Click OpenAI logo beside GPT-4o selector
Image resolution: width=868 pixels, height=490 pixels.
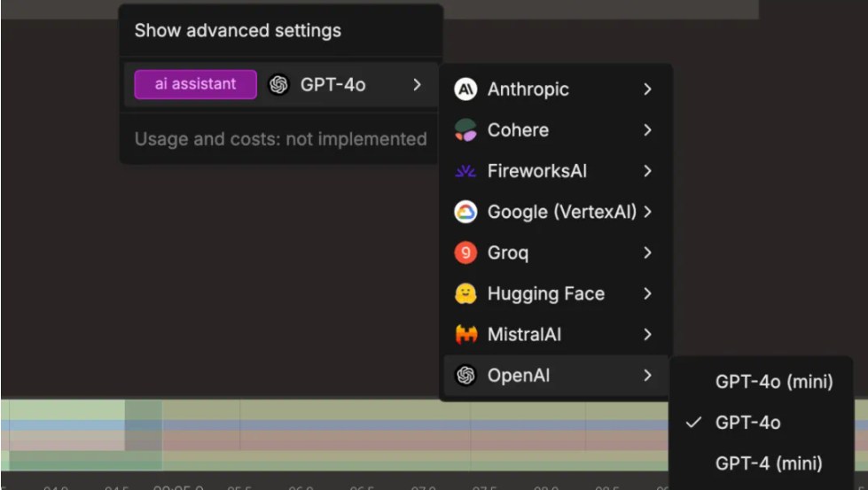coord(279,84)
